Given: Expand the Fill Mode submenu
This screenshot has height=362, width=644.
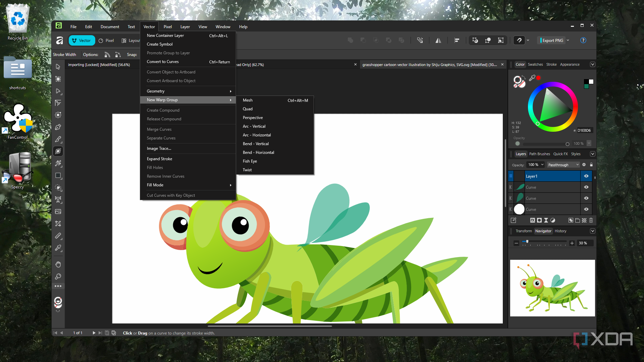Looking at the screenshot, I should [188, 185].
